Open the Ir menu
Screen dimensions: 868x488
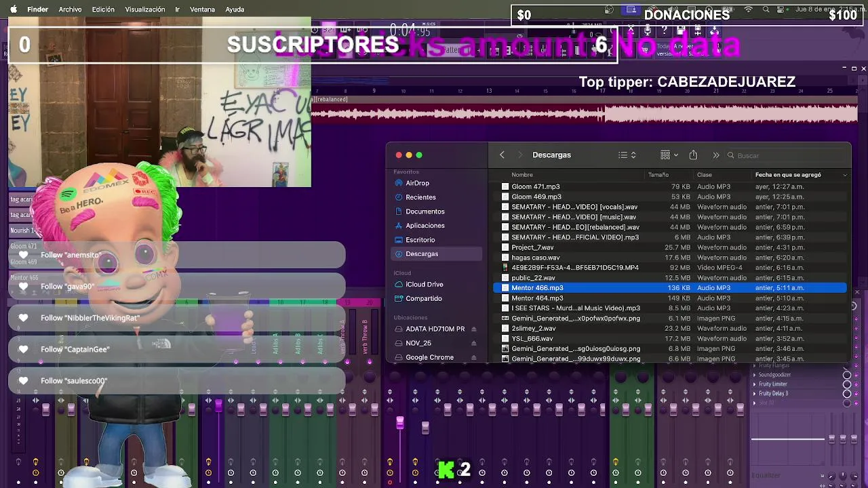coord(177,9)
